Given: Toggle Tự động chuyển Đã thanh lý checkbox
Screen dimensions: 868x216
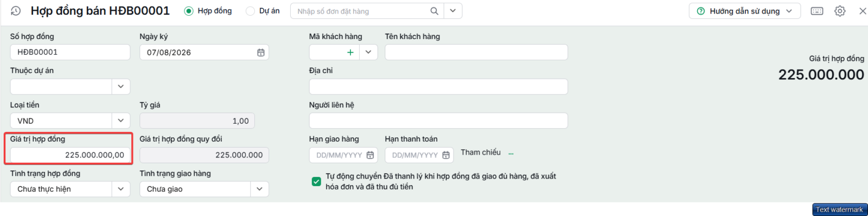Looking at the screenshot, I should [316, 181].
